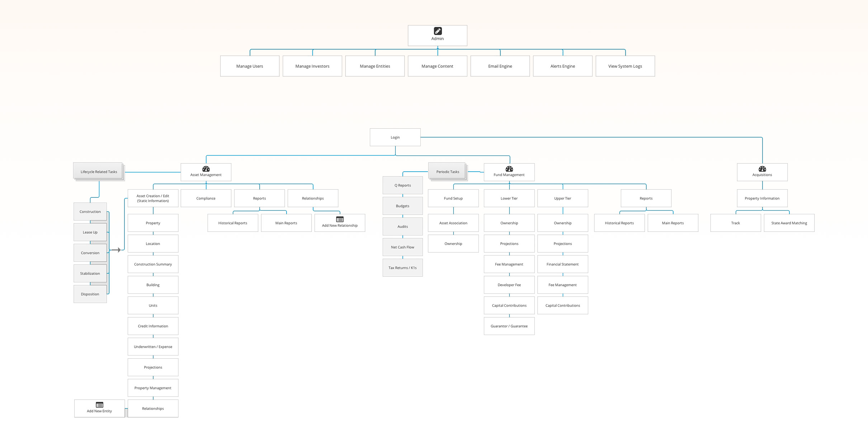Select the State Award Matching node
This screenshot has height=440, width=868.
[789, 223]
